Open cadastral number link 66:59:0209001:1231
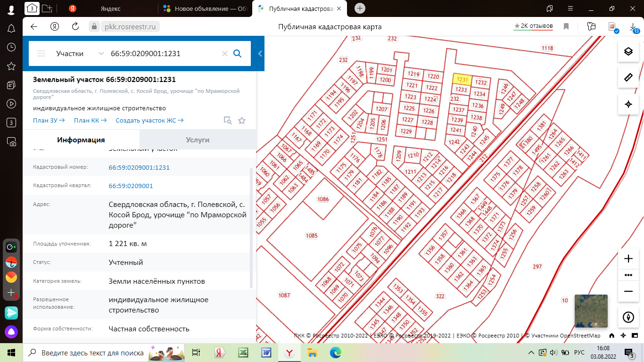 pyautogui.click(x=139, y=167)
